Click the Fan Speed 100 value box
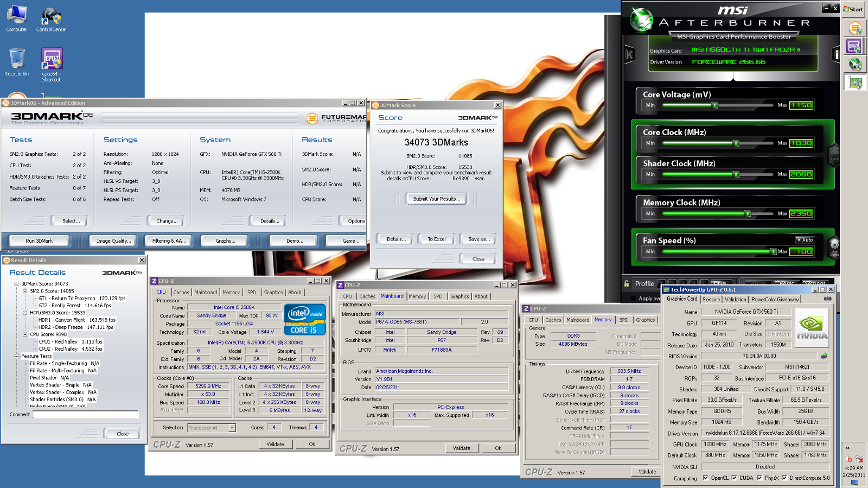 tap(801, 252)
